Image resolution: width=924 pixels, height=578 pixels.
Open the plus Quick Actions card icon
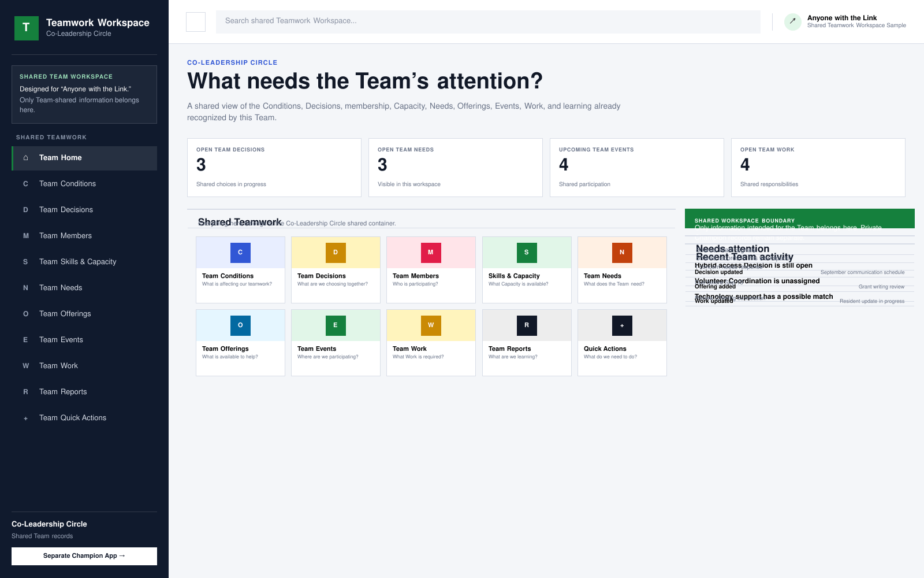point(622,325)
